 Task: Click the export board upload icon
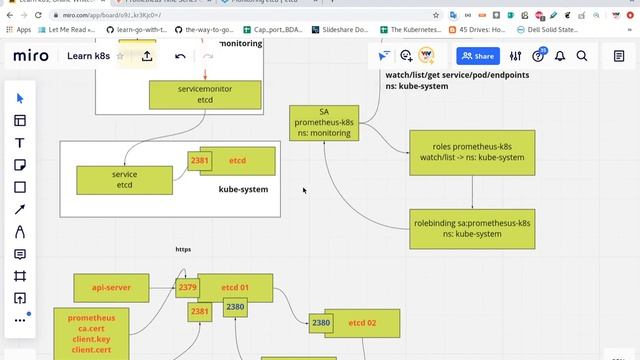click(147, 56)
